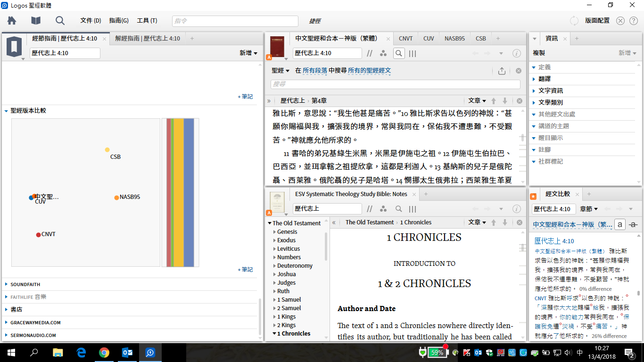644x362 pixels.
Task: Open File Explorer from the taskbar
Action: click(x=58, y=352)
